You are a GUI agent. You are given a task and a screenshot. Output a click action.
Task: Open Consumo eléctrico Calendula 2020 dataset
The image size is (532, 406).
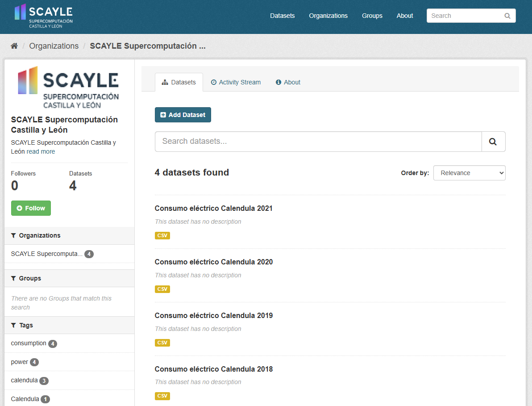214,262
